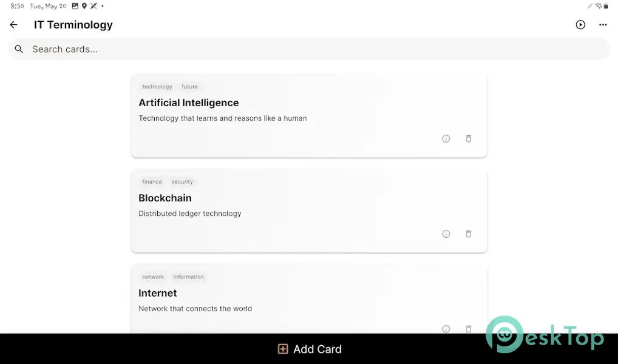Open the Artificial Intelligence card title
The image size is (618, 364).
(x=188, y=103)
